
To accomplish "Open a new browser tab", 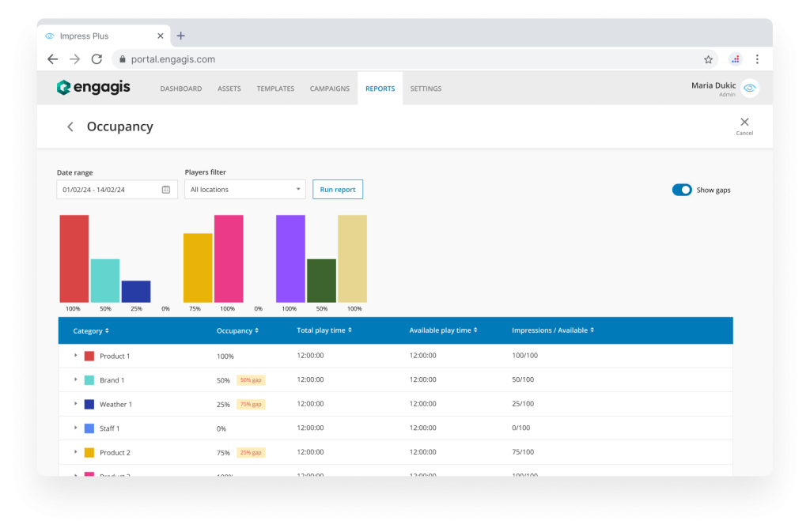I will coord(181,36).
